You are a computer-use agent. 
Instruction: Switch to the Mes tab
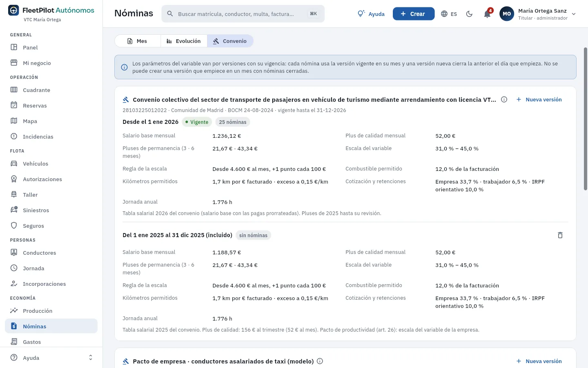138,41
